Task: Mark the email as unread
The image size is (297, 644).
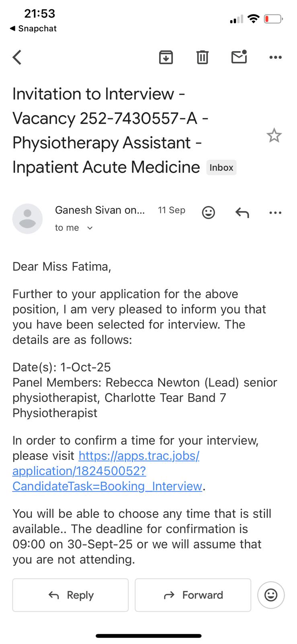Action: pyautogui.click(x=239, y=57)
